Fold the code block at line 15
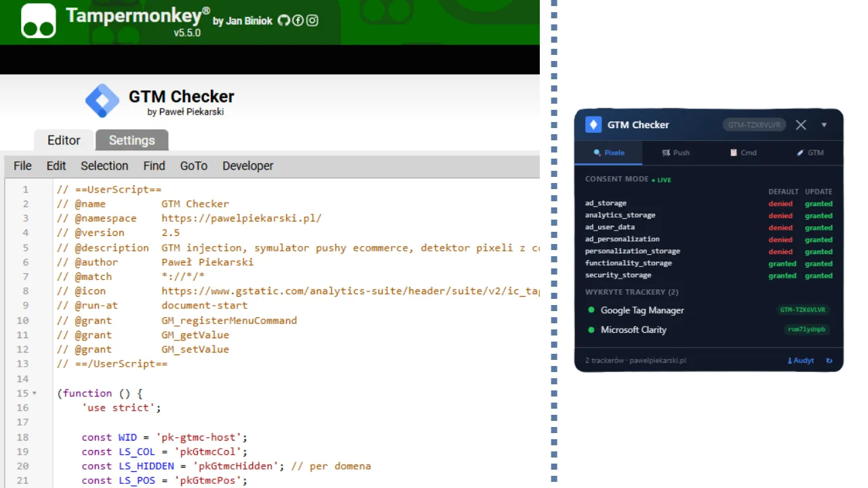868x488 pixels. [x=35, y=393]
